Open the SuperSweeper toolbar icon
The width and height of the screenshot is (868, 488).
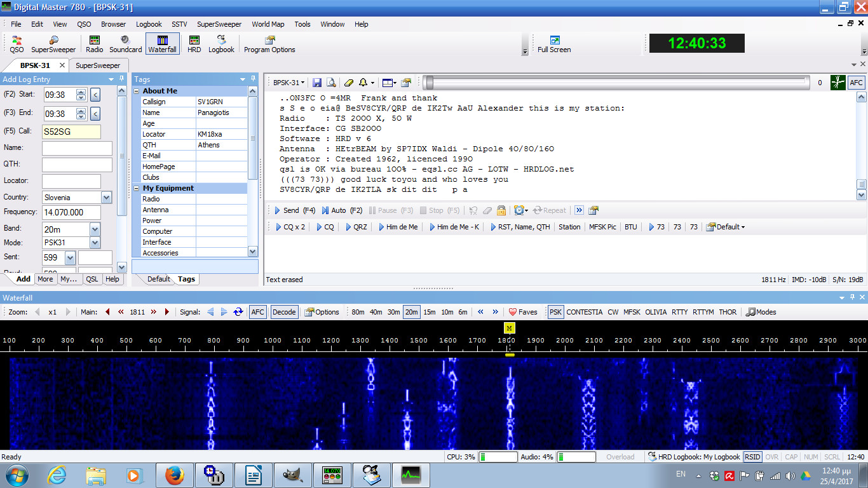pyautogui.click(x=53, y=43)
